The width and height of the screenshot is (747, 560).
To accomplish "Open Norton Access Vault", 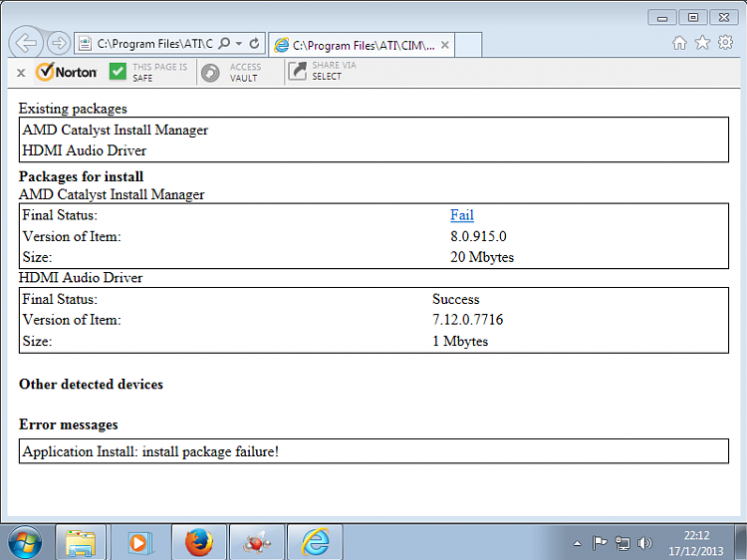I will 231,73.
